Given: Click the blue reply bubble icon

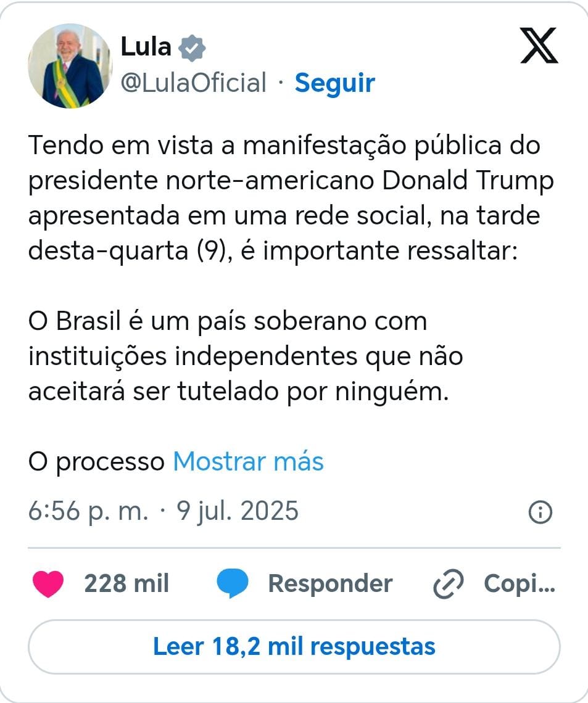Looking at the screenshot, I should (x=232, y=583).
